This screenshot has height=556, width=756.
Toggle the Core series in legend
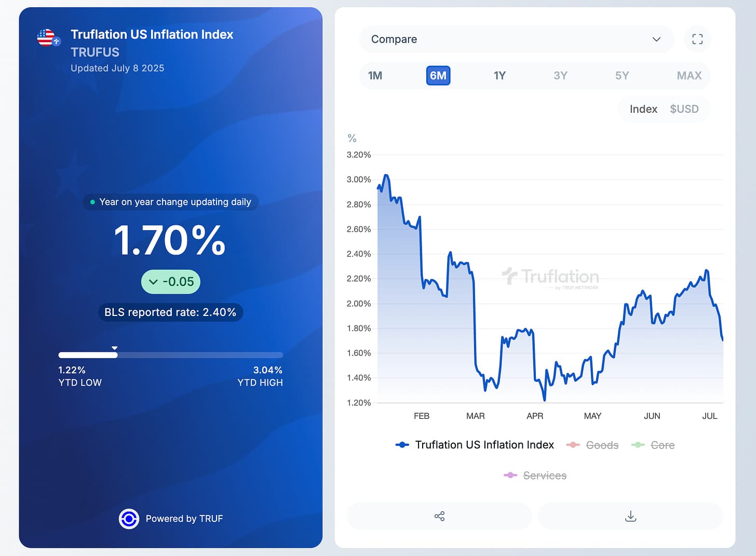(653, 445)
